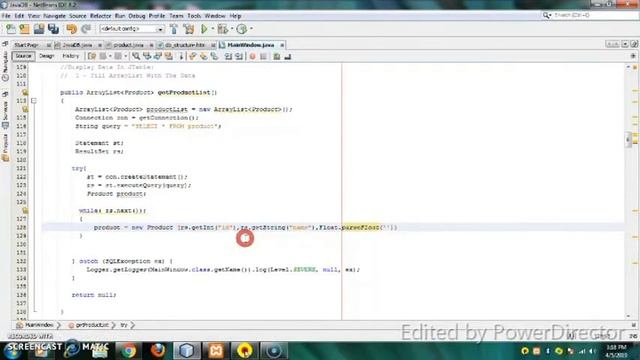Build the project with the hammer icon
Image resolution: width=640 pixels, height=360 pixels.
click(174, 29)
